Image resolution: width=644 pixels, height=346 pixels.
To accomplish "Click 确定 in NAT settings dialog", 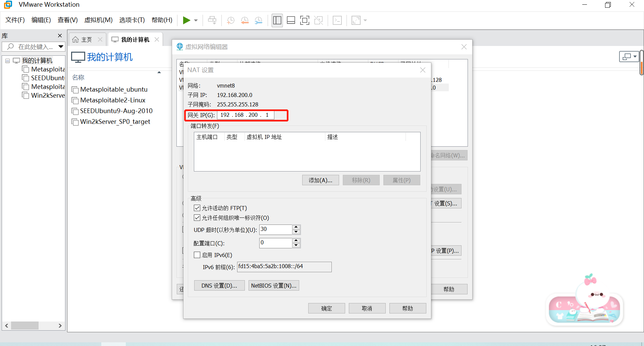I will [x=326, y=308].
